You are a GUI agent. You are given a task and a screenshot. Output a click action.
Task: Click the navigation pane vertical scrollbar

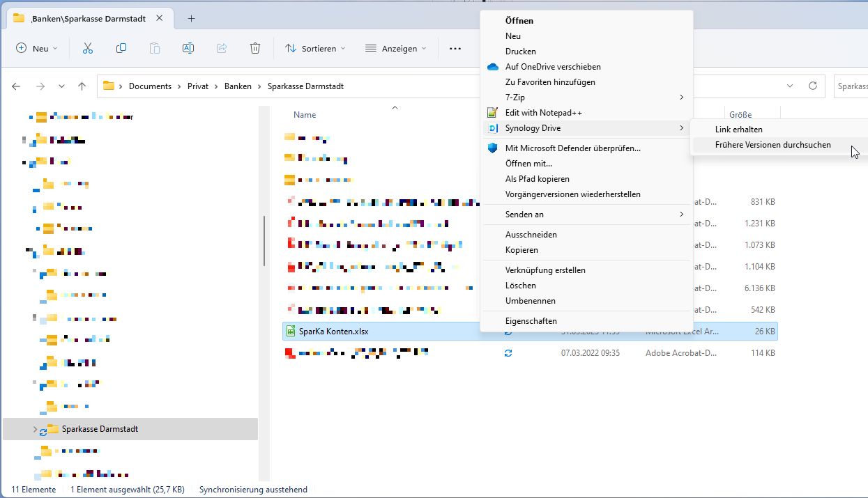(x=264, y=240)
